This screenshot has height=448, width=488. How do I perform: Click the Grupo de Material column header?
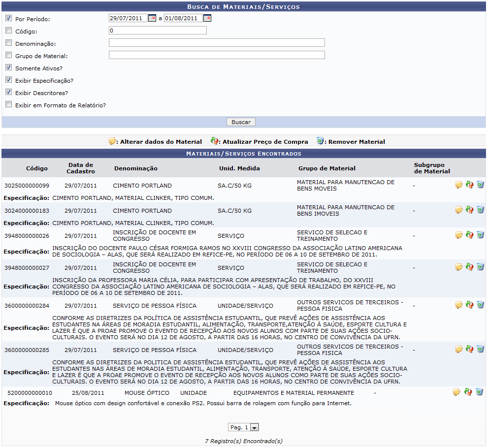(327, 168)
